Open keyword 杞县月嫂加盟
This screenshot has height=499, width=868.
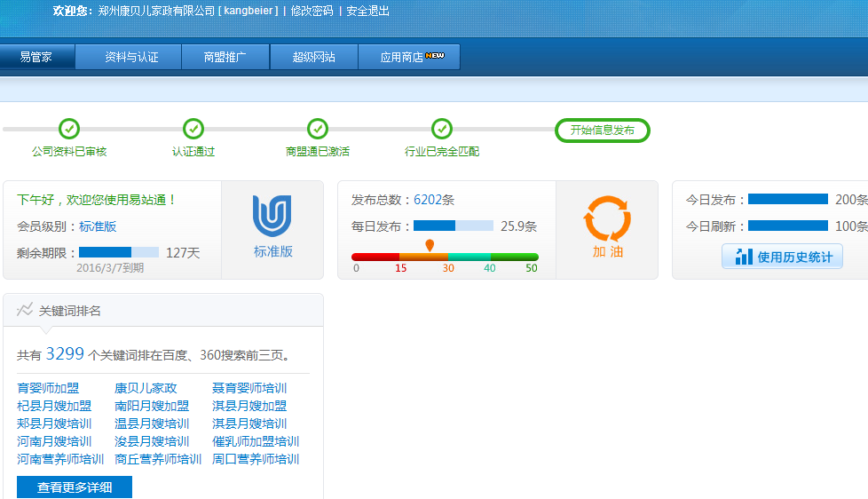(x=54, y=406)
